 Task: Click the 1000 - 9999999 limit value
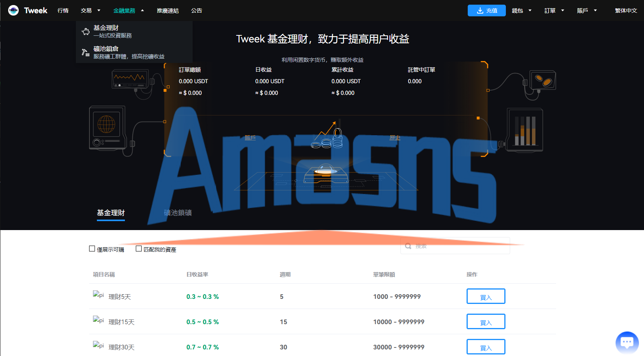[x=397, y=297]
